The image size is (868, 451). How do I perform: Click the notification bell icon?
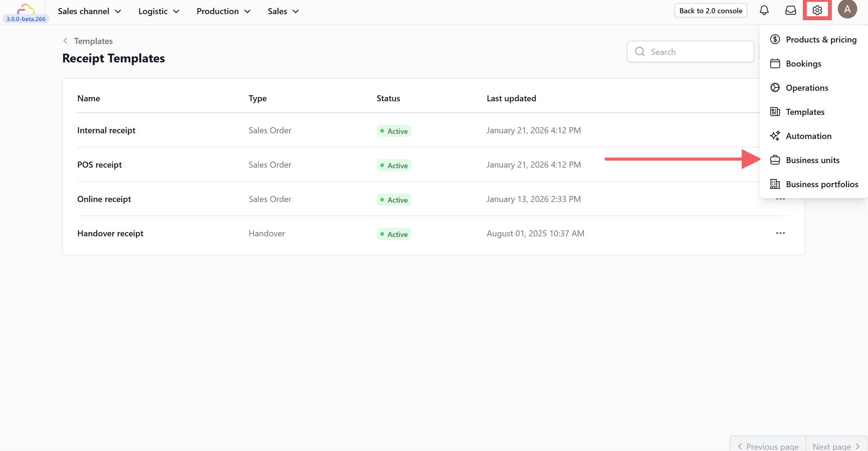click(764, 11)
